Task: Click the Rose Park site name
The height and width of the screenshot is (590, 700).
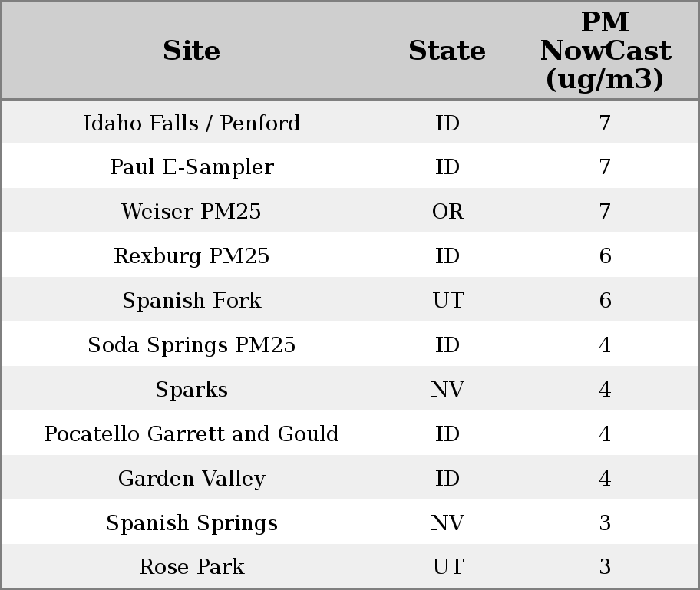Action: (191, 567)
